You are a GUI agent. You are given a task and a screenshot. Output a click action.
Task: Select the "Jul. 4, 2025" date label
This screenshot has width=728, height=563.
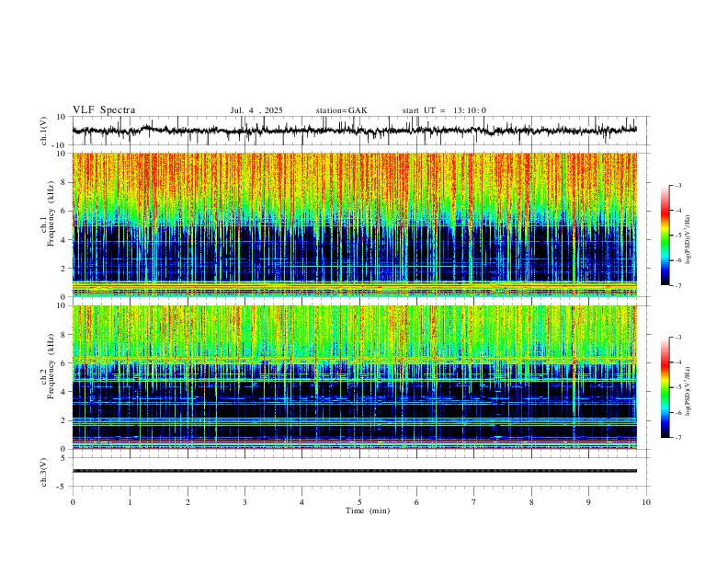[x=256, y=110]
